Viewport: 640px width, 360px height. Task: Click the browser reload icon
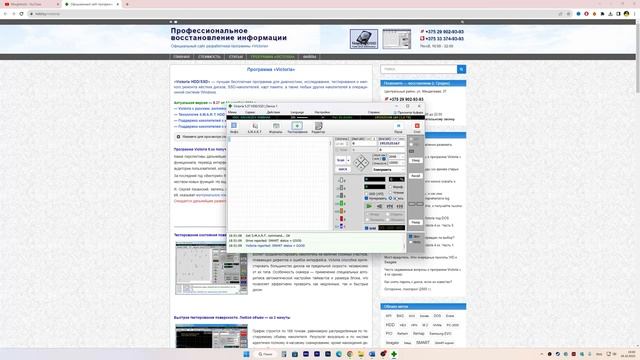click(22, 13)
